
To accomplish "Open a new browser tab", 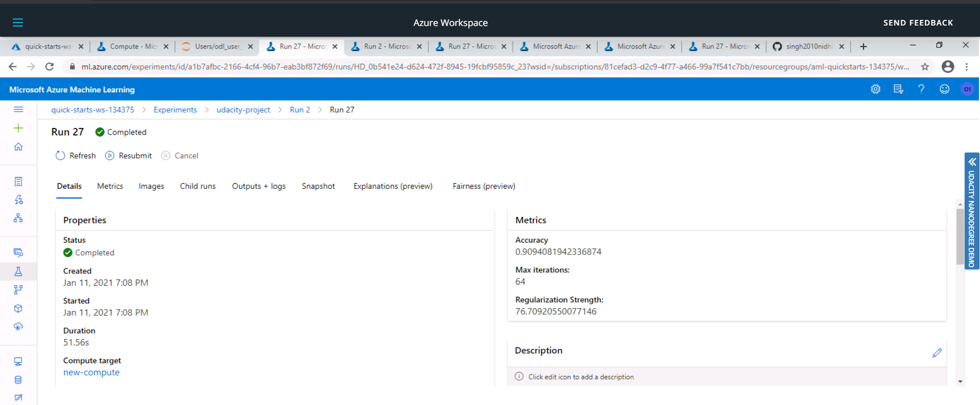I will [863, 46].
